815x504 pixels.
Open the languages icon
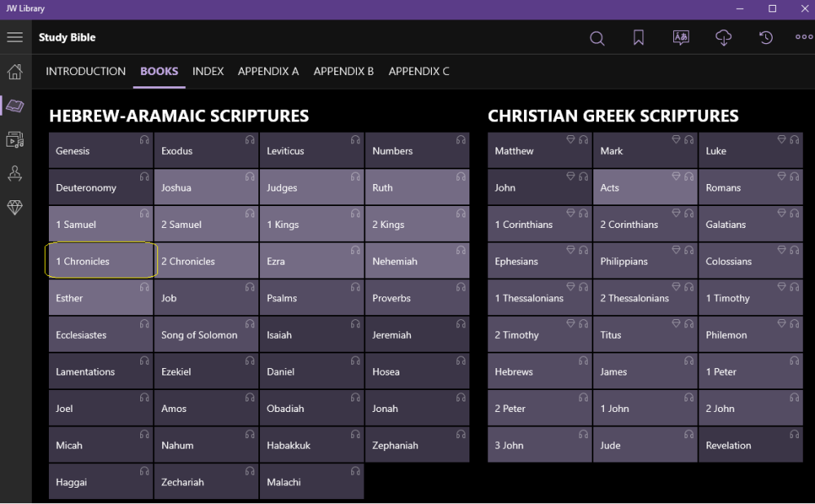(x=681, y=38)
